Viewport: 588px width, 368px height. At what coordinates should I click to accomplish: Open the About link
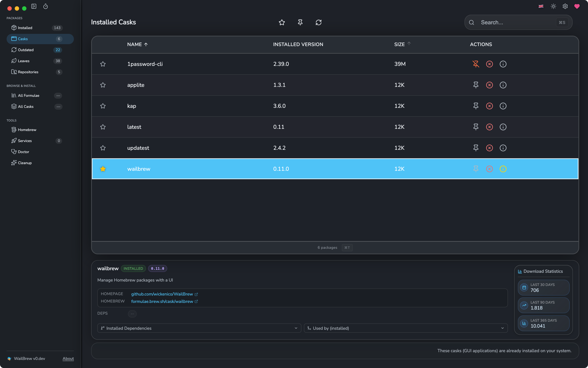coord(68,358)
